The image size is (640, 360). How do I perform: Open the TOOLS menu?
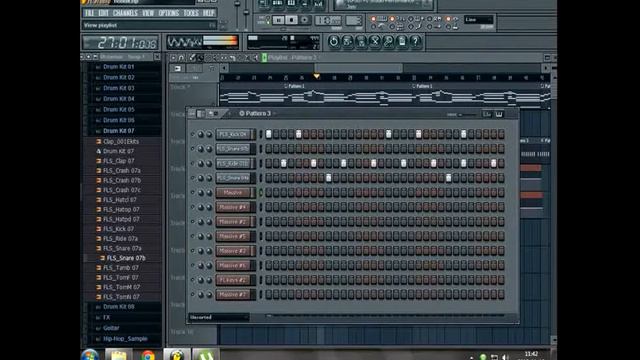pos(191,13)
